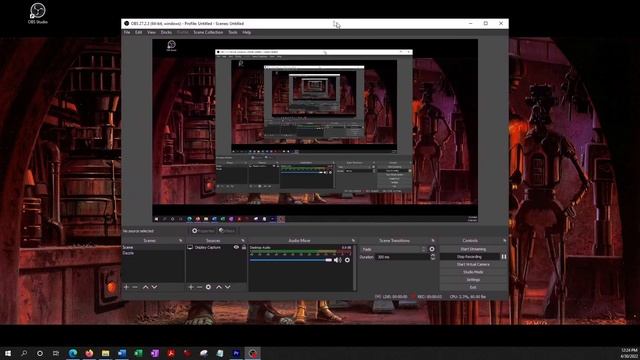The image size is (640, 360).
Task: Open Firefox from the taskbar
Action: click(89, 353)
